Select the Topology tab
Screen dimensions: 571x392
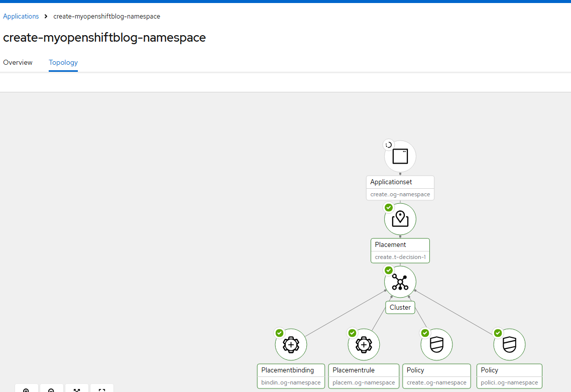point(63,62)
